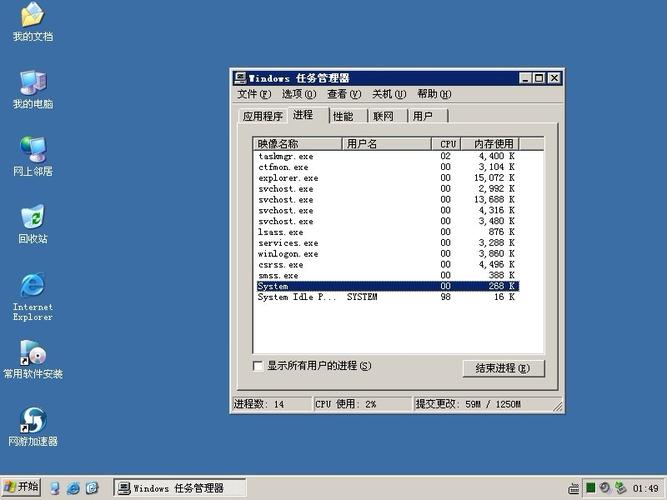Click the green CPU usage tray icon
This screenshot has height=500, width=667.
pos(590,488)
